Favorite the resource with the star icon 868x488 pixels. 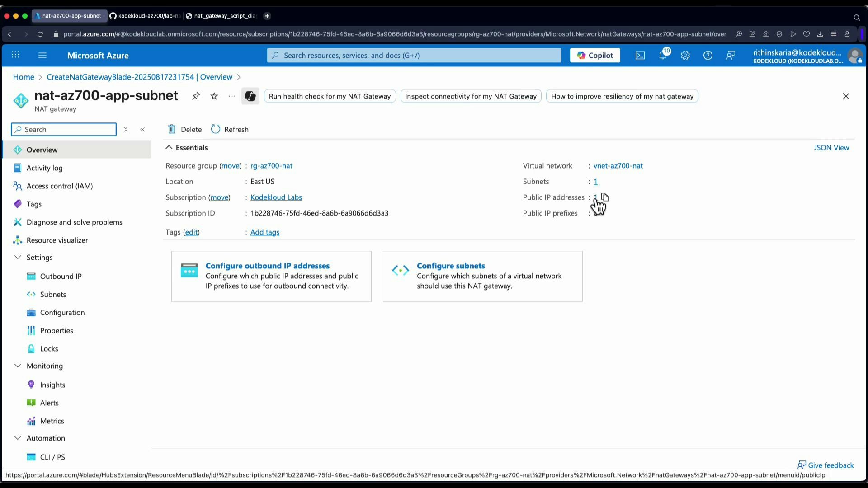[x=214, y=96]
